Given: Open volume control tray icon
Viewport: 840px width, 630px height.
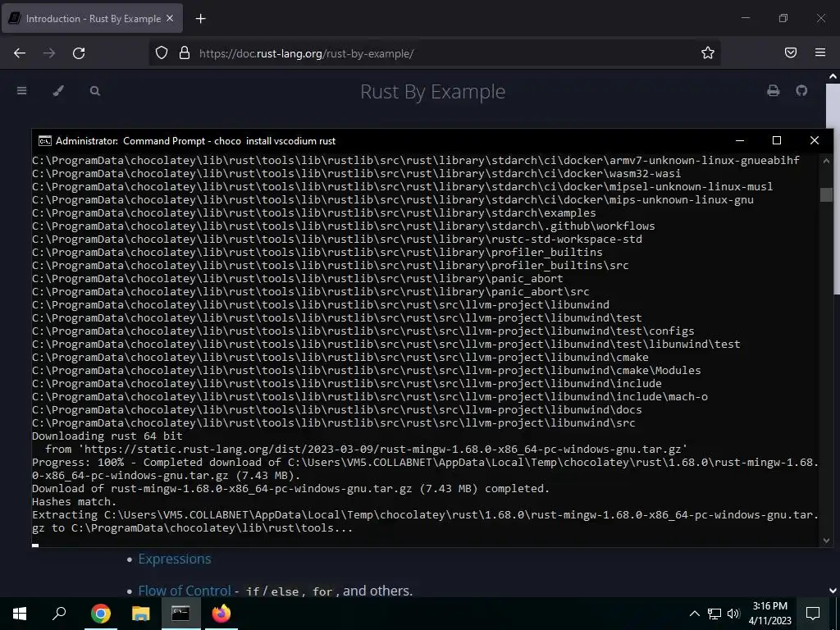Looking at the screenshot, I should pyautogui.click(x=733, y=614).
